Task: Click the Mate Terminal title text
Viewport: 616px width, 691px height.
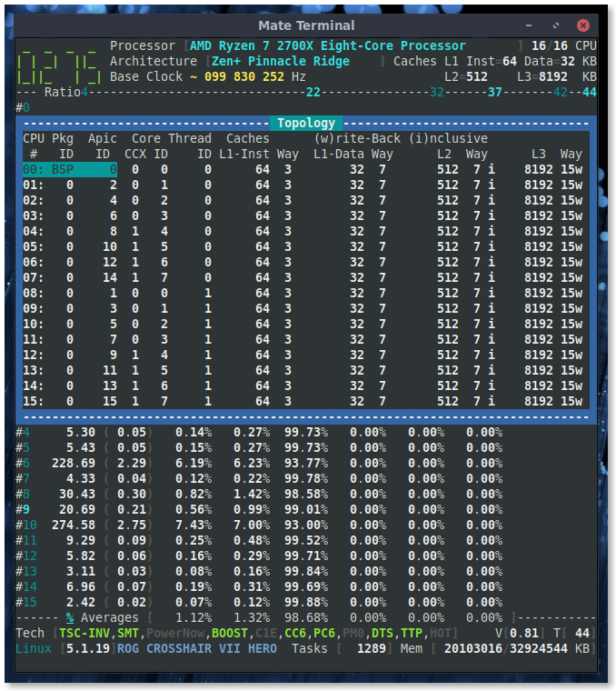Action: (x=306, y=25)
